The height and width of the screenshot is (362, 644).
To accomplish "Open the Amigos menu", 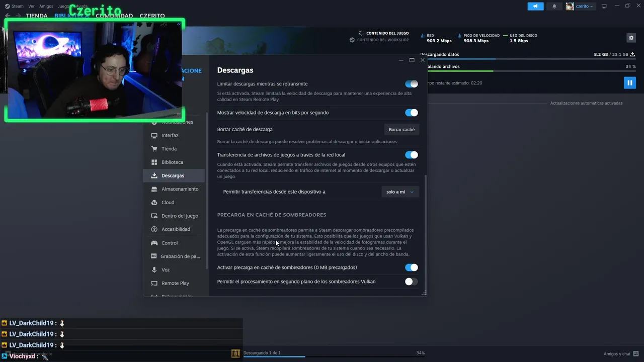I will 46,7.
